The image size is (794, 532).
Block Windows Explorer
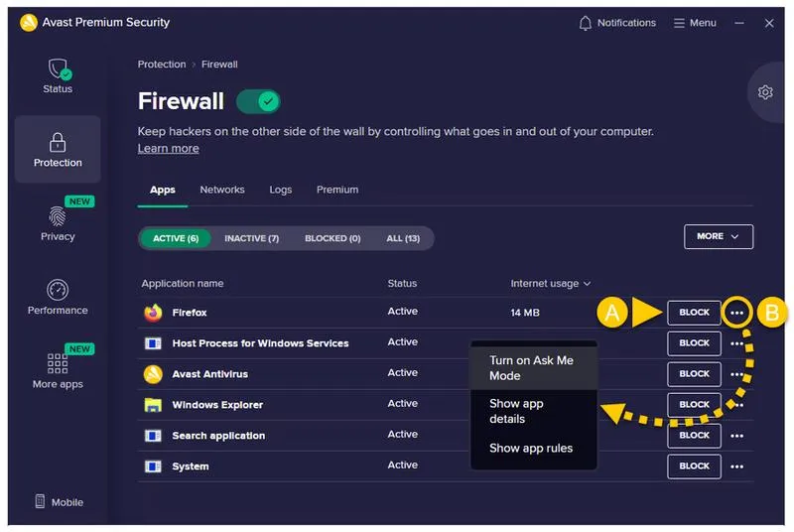[694, 405]
